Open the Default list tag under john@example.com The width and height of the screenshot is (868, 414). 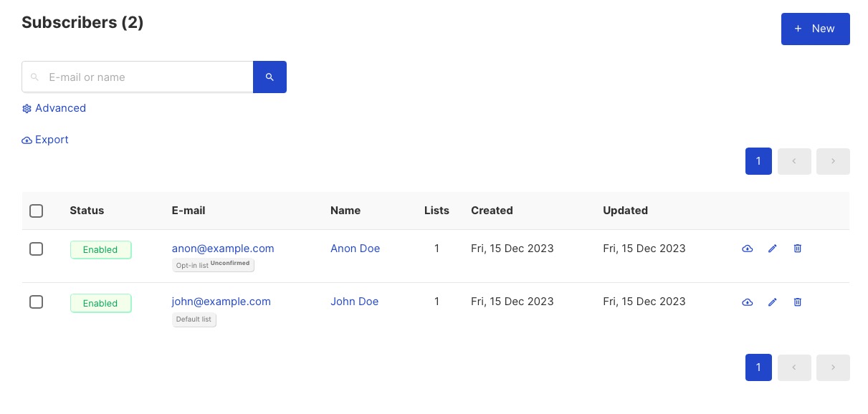[x=194, y=319]
